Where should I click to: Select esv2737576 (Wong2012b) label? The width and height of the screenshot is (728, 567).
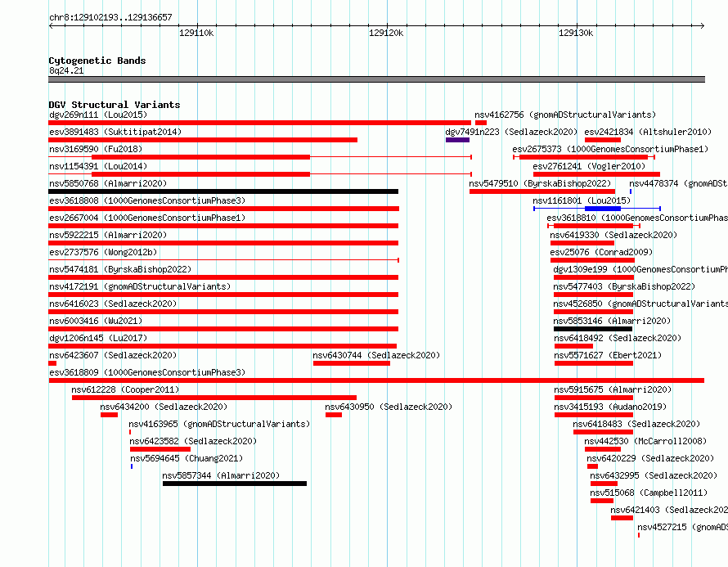pyautogui.click(x=103, y=252)
